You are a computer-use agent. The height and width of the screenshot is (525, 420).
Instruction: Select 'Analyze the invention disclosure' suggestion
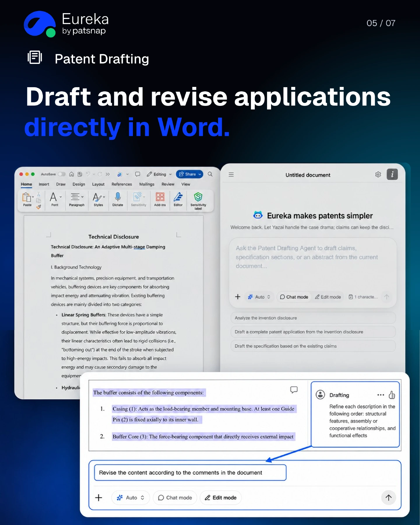click(313, 318)
